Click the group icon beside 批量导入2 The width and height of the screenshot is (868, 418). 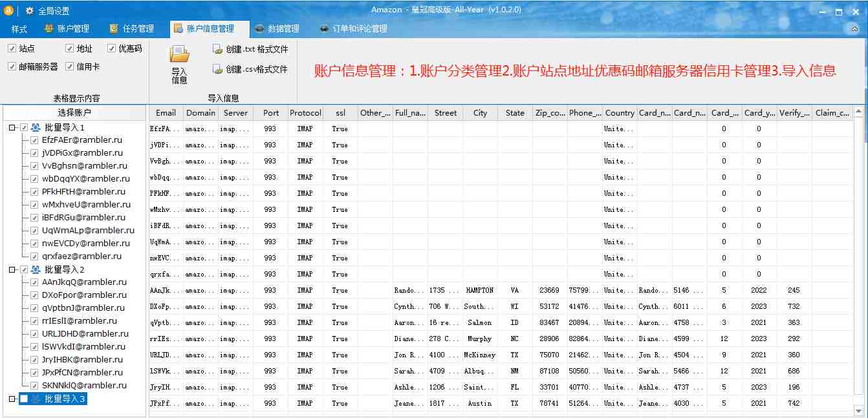tap(36, 269)
